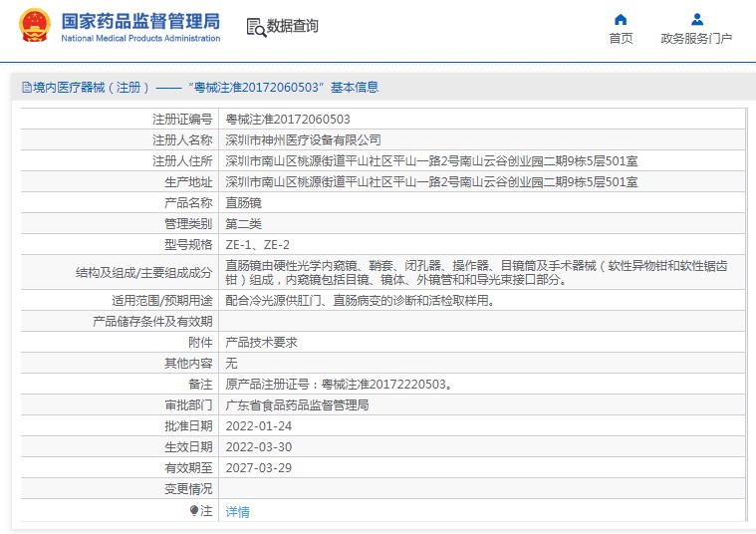Click the 批准日期 label
The image size is (756, 534).
(188, 426)
